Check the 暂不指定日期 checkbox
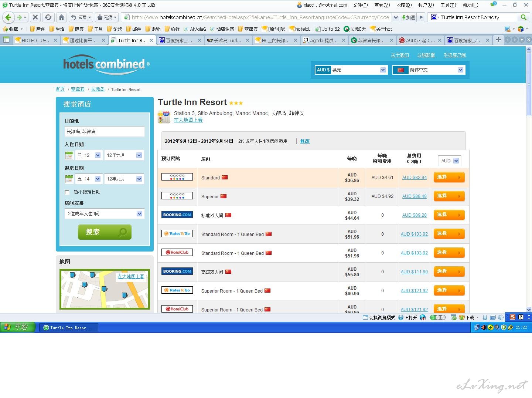The width and height of the screenshot is (532, 398). [67, 192]
